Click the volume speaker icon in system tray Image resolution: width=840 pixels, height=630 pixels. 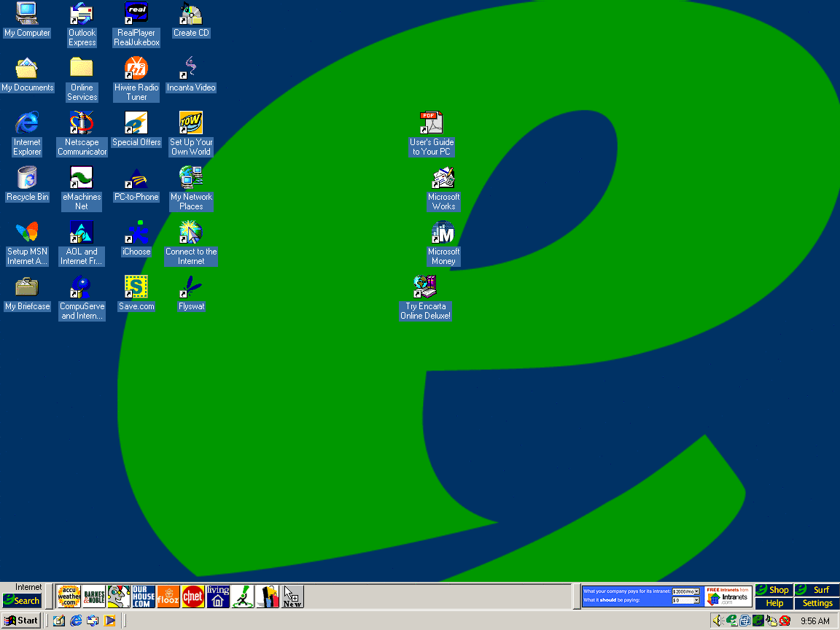click(717, 621)
